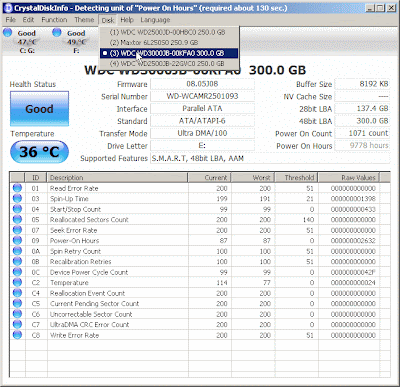Click the Reallocated Sectors Count description text

[89, 220]
